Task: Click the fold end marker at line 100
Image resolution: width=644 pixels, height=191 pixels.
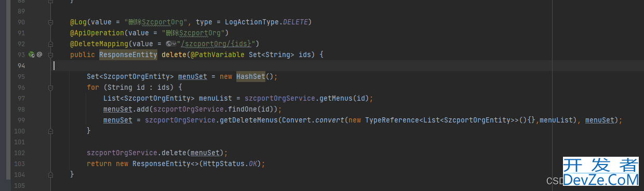Action: [50, 131]
